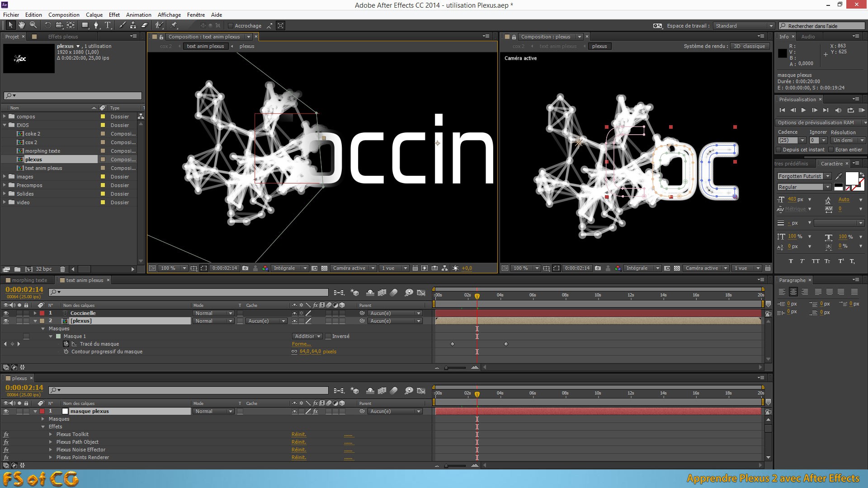Click Réinit. button for Plexus Toolkit
Screen dimensions: 868x488
(299, 434)
